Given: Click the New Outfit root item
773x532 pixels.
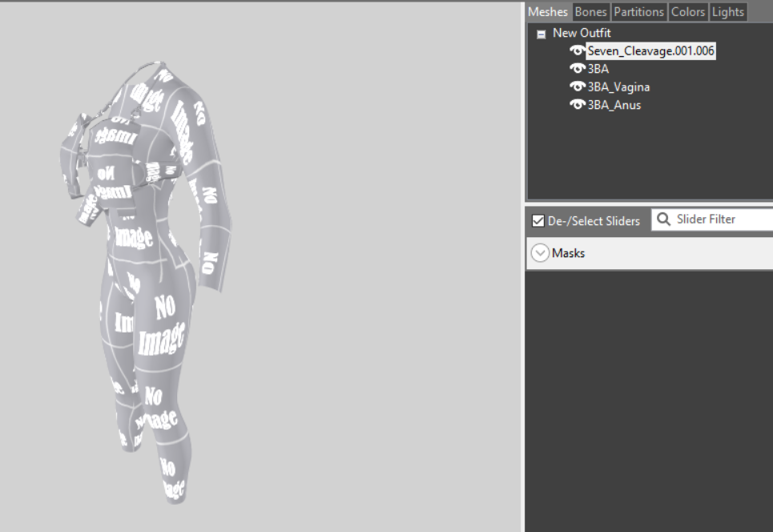Looking at the screenshot, I should pos(583,33).
